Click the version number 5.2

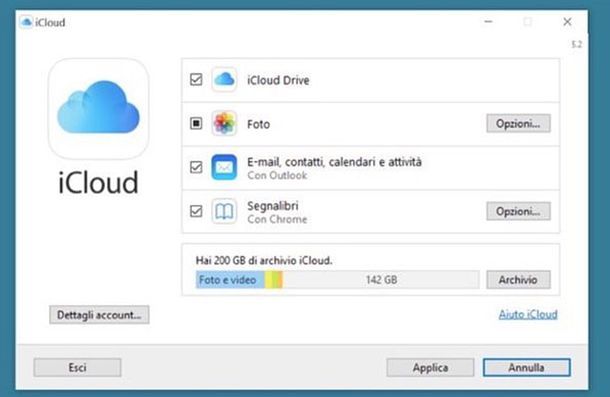click(x=577, y=44)
